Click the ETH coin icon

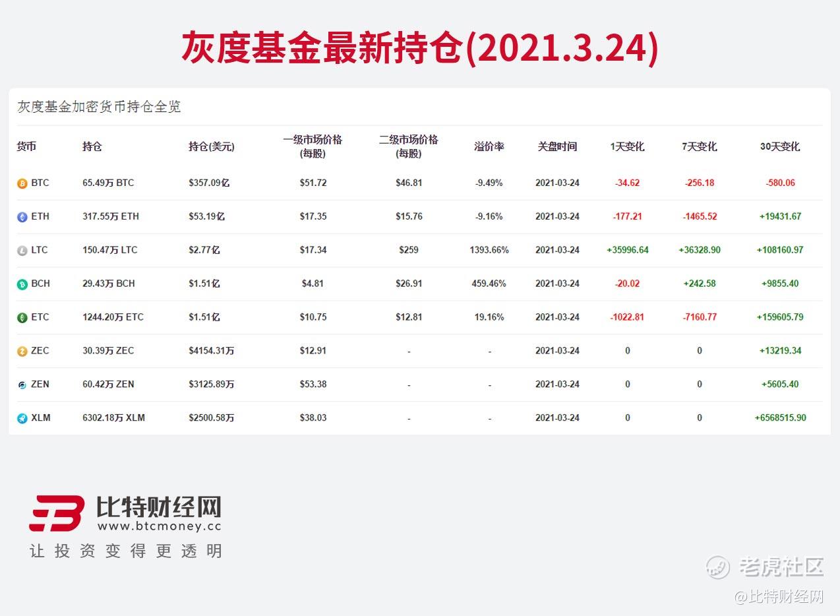pyautogui.click(x=22, y=217)
